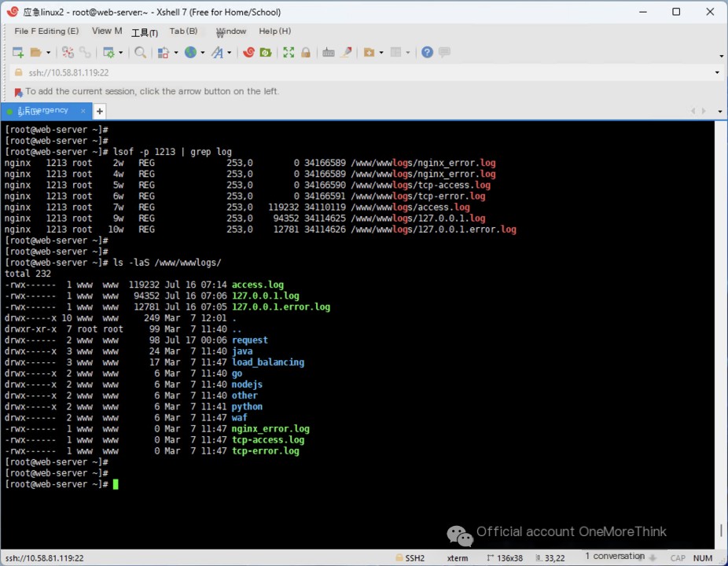Click the address bar lock icon
Screen dimensions: 728x566
[x=19, y=72]
